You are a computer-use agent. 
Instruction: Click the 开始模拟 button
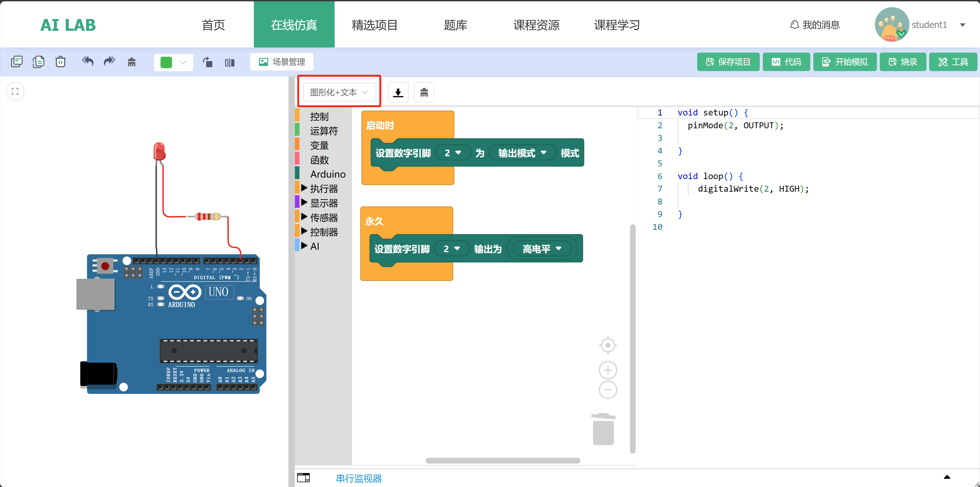click(845, 62)
